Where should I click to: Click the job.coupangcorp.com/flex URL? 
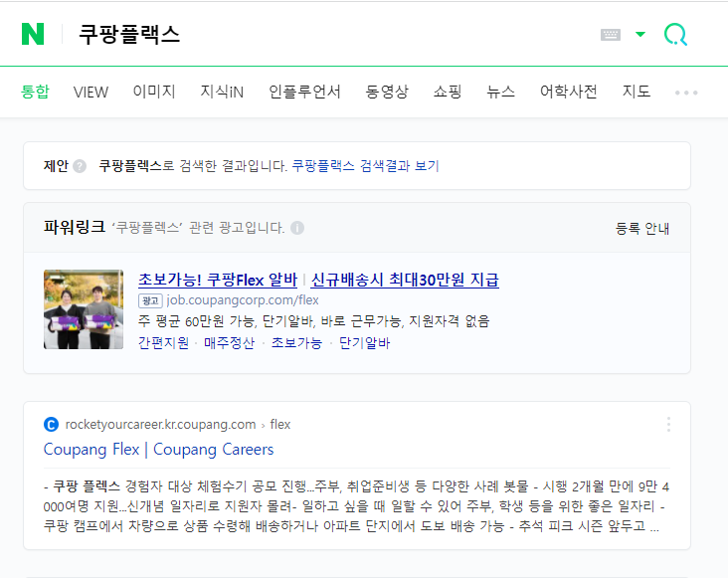tap(243, 300)
